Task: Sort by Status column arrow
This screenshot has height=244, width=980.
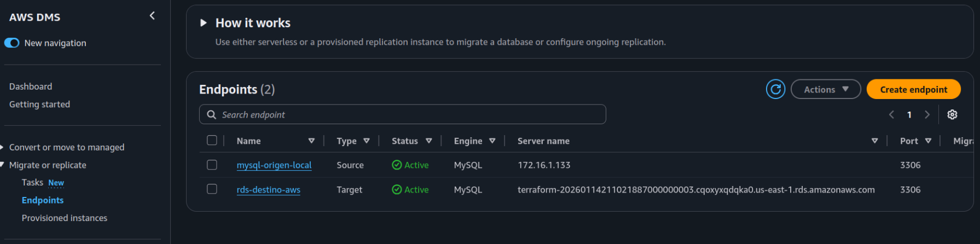Action: coord(429,141)
